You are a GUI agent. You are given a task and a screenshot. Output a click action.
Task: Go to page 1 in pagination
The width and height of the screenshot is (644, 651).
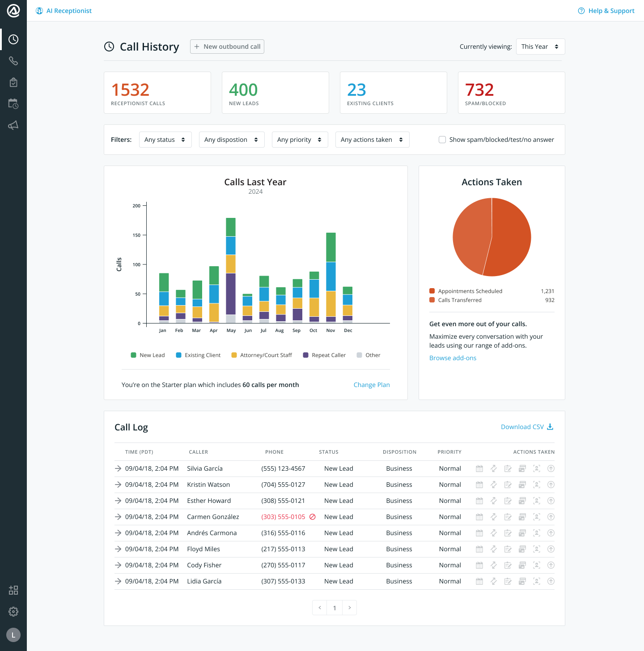[x=335, y=608]
